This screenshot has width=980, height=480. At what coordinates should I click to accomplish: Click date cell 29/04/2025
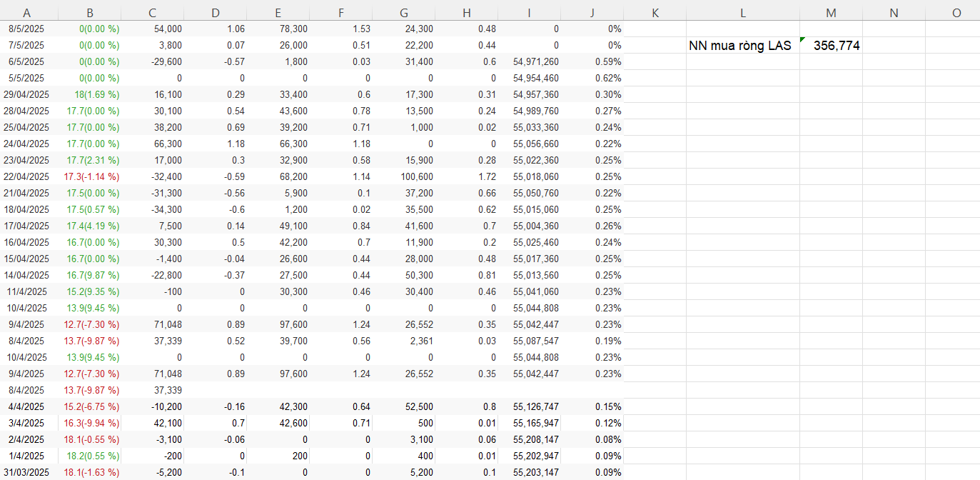[x=26, y=94]
